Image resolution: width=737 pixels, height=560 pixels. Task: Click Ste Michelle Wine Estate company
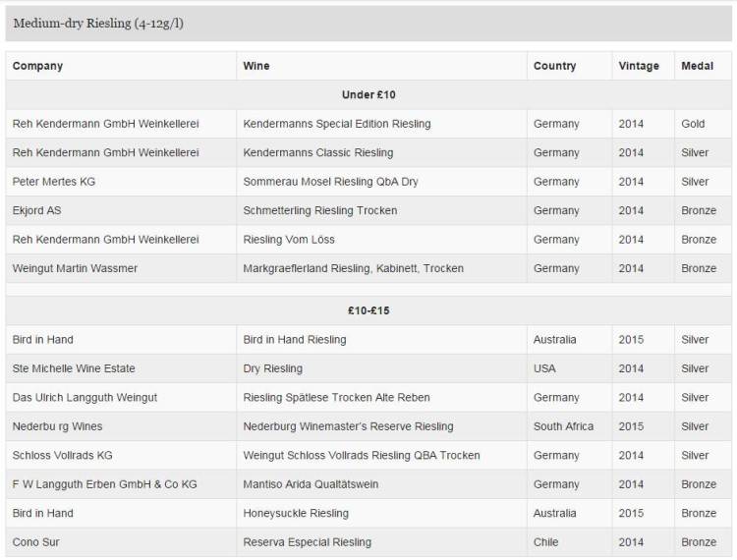click(74, 368)
